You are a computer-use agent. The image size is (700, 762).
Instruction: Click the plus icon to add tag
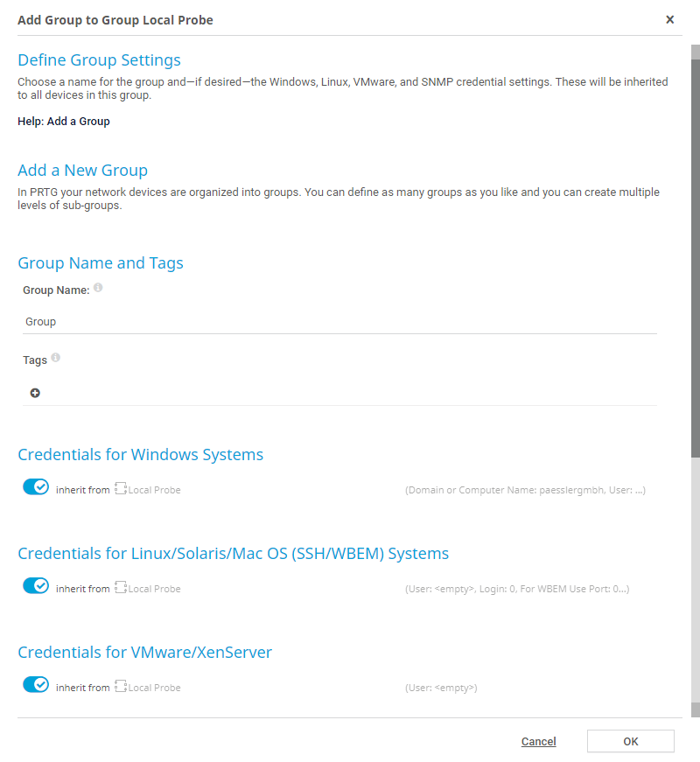point(35,394)
